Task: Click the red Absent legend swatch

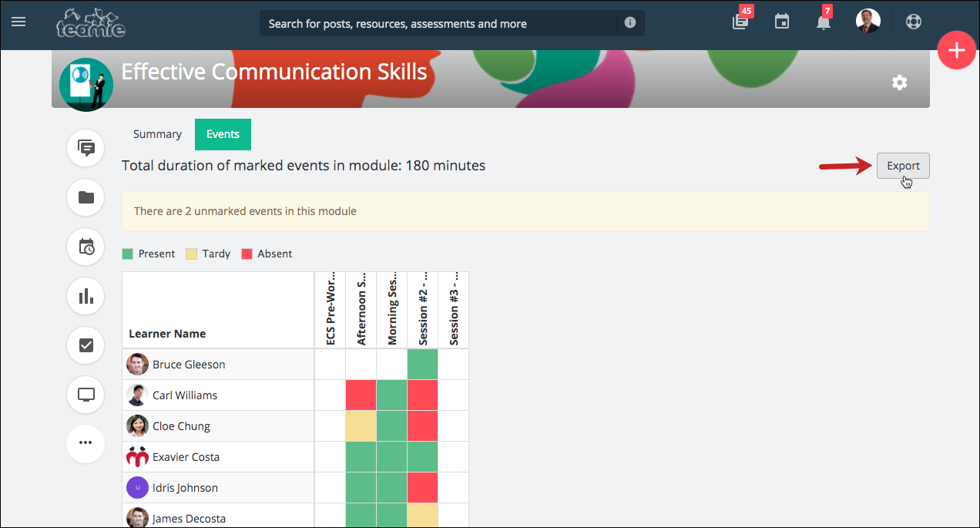Action: click(x=247, y=254)
